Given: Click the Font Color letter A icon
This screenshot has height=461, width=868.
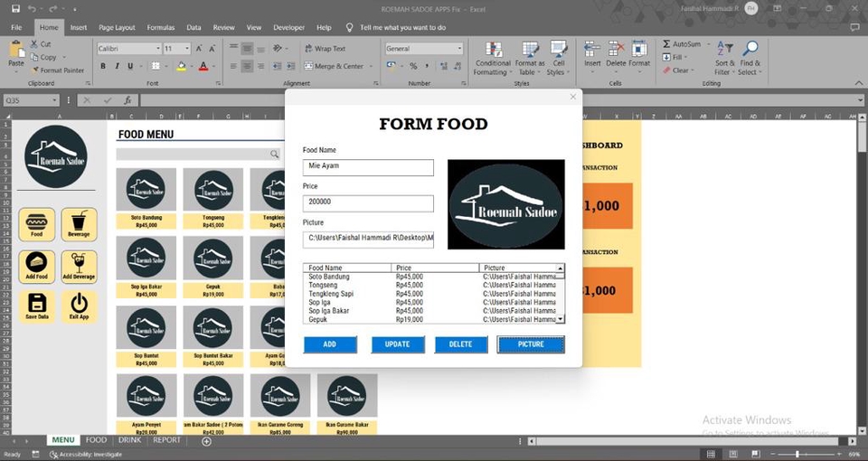Looking at the screenshot, I should pos(203,66).
